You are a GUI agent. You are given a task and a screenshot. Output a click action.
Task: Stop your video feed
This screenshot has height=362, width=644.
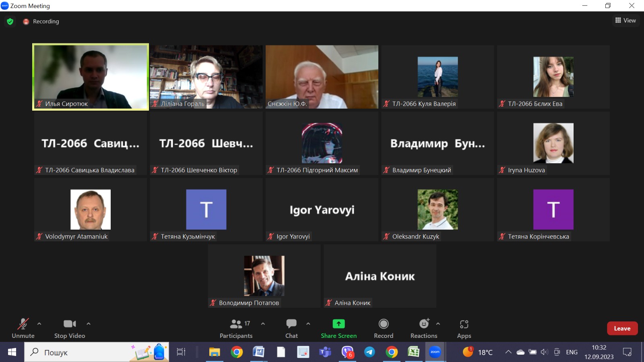69,328
